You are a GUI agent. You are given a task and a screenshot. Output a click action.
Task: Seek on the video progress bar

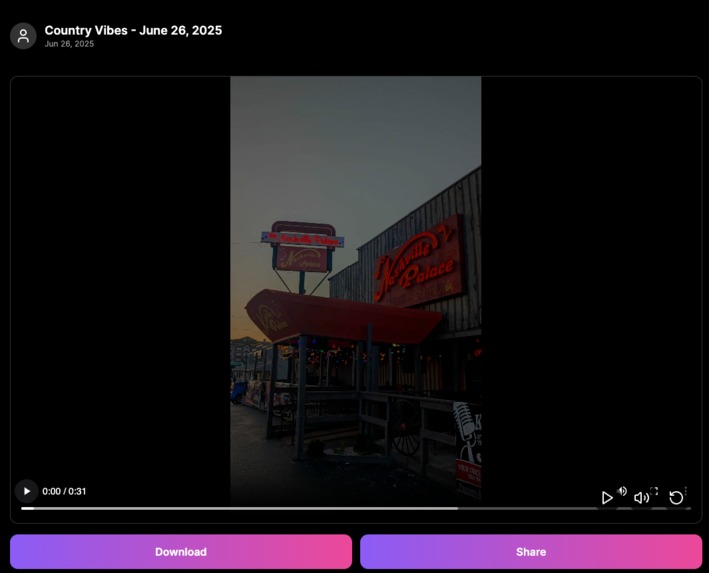356,508
